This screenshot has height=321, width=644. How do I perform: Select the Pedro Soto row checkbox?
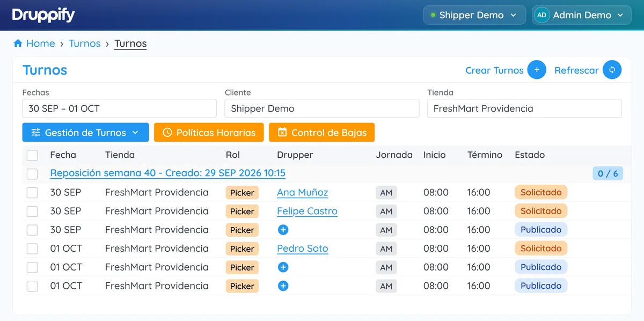(x=32, y=249)
